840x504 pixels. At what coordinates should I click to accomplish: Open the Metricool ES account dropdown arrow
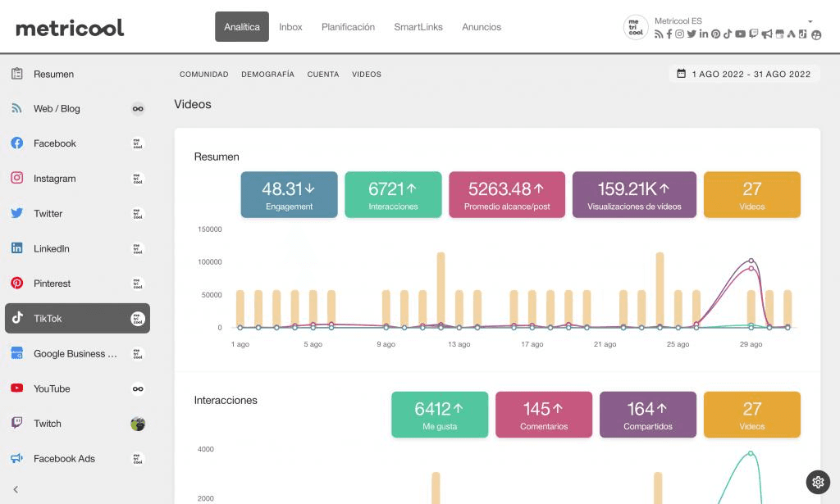click(x=810, y=21)
